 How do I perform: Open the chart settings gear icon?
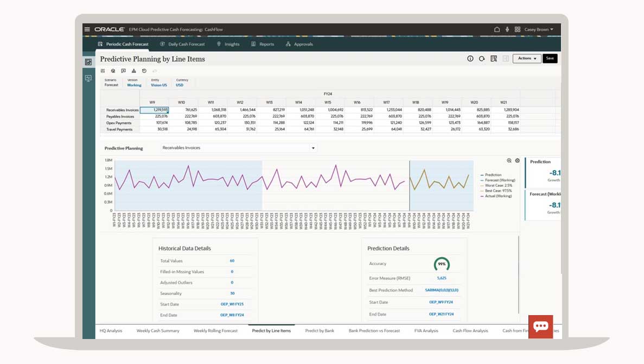coord(518,161)
